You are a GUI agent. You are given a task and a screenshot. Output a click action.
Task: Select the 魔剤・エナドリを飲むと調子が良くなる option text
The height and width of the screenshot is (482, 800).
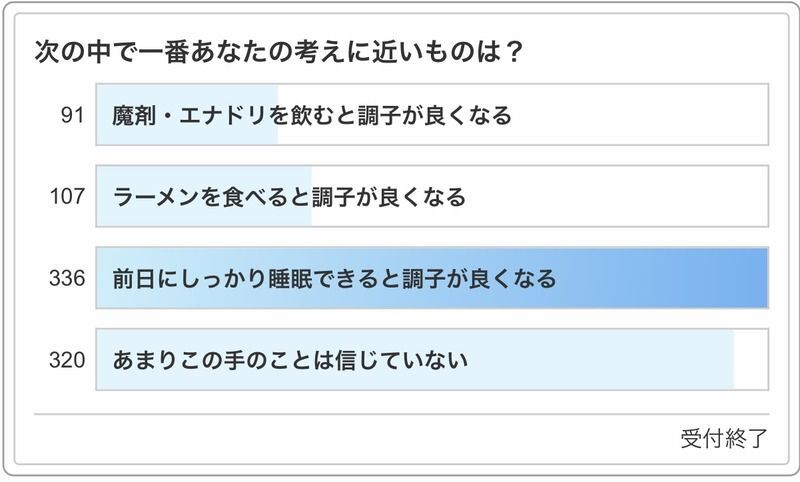tap(312, 116)
